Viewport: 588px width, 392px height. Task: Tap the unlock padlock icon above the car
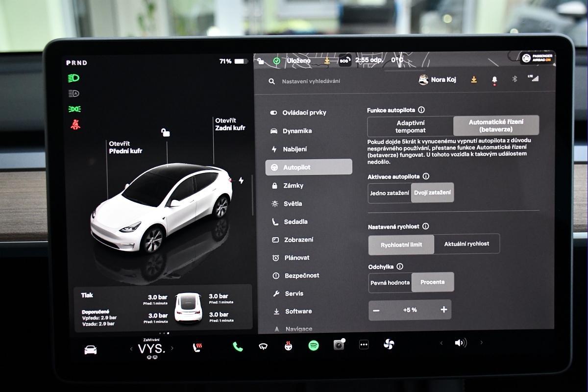tap(166, 132)
